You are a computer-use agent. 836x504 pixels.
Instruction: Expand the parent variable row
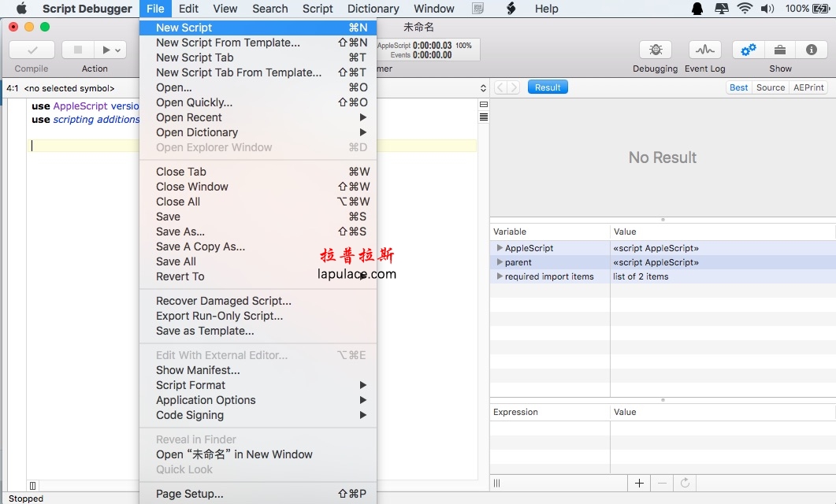[500, 262]
